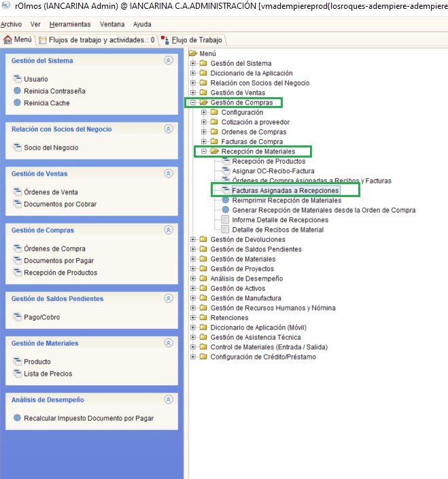The height and width of the screenshot is (479, 448).
Task: Open Socio del Negocio shortcut
Action: [x=51, y=147]
